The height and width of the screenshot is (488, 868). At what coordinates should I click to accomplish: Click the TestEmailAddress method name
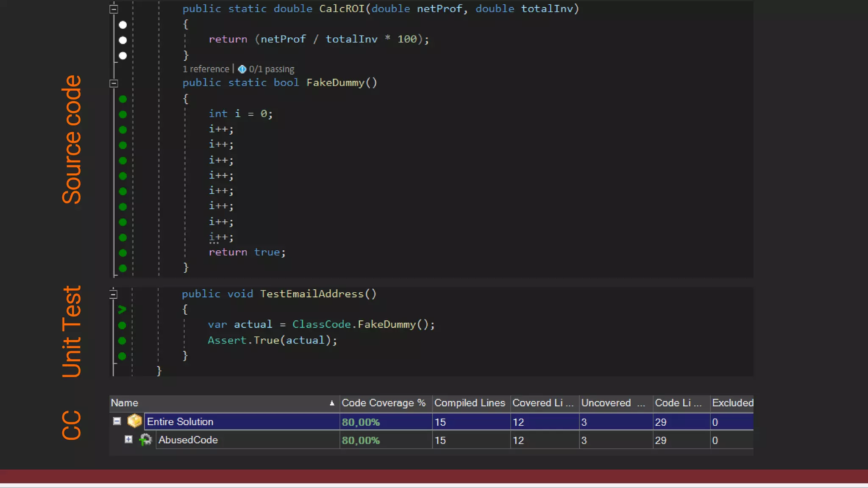(x=312, y=294)
